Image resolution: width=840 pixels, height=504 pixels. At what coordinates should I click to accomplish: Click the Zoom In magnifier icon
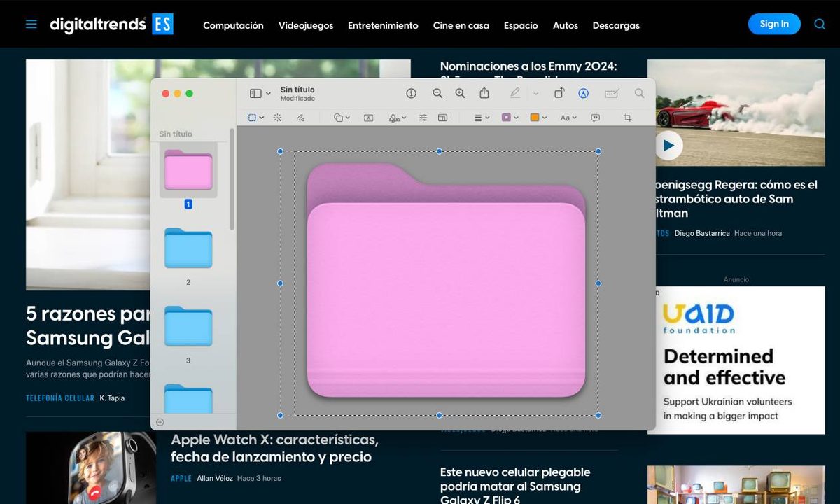coord(460,93)
